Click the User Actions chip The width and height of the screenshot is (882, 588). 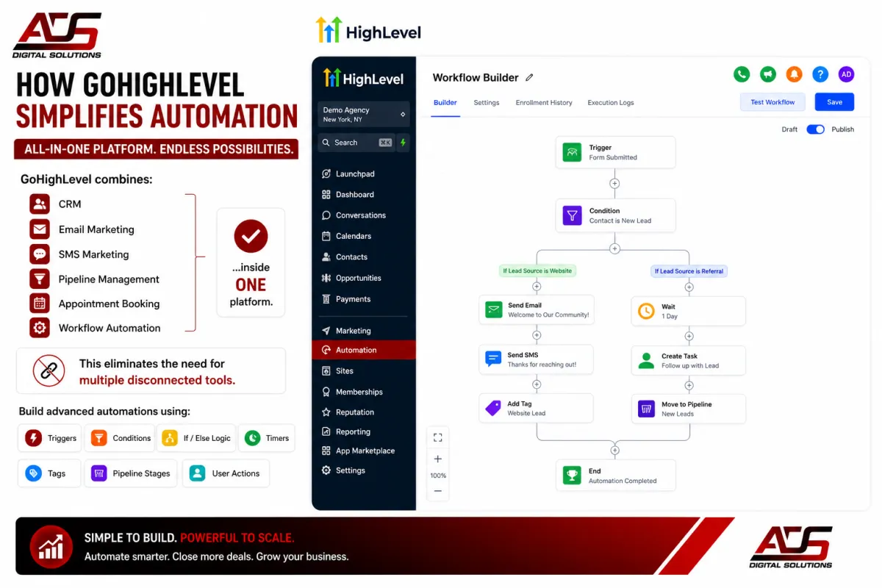[226, 473]
